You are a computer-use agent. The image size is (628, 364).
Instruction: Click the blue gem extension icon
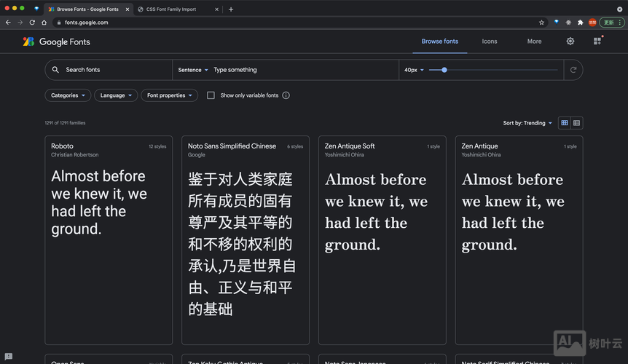pos(557,23)
